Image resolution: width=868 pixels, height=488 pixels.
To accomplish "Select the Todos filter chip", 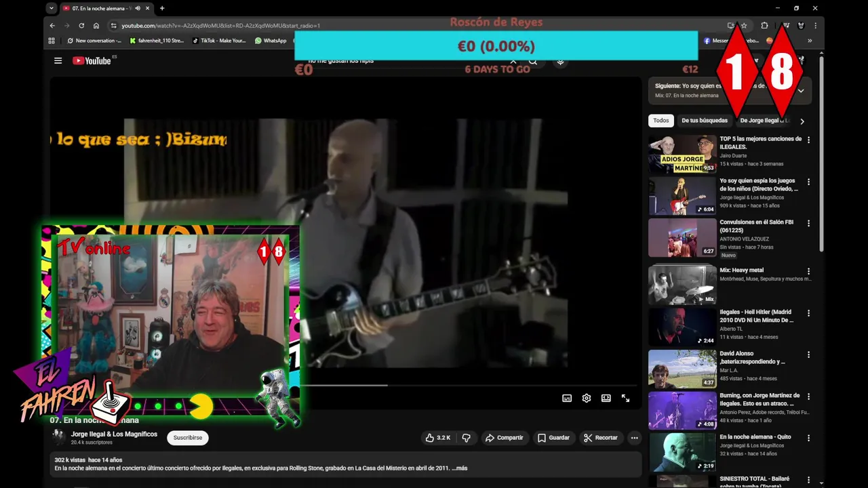I will [x=661, y=121].
